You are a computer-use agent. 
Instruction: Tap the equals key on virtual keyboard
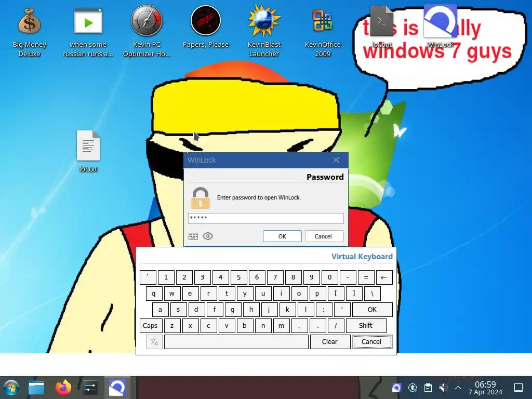click(366, 277)
